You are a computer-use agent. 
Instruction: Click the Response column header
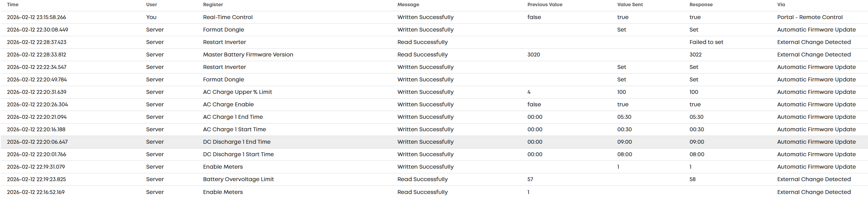[701, 5]
